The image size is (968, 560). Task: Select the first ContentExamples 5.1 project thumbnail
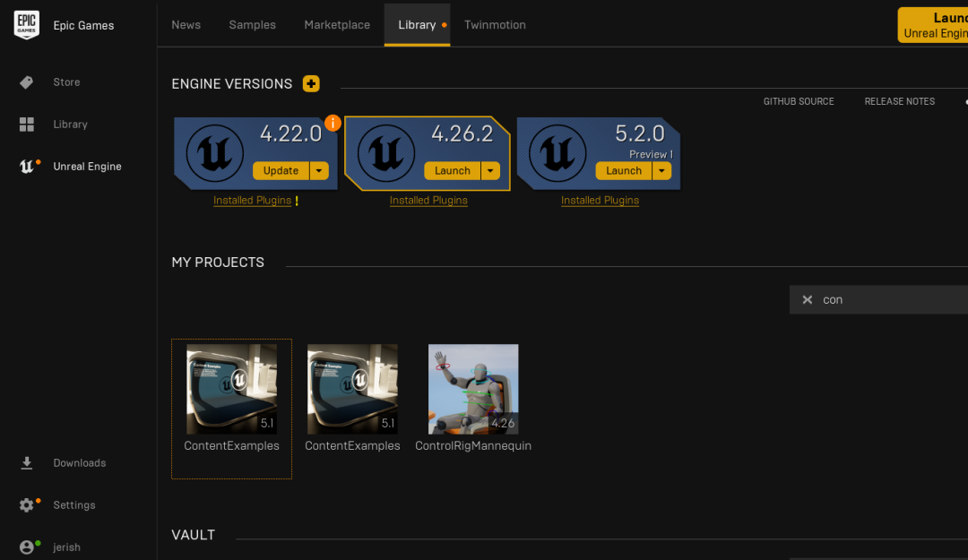click(x=231, y=389)
